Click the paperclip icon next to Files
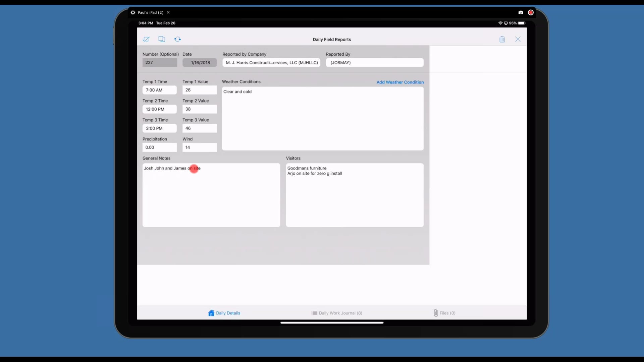Screen dimensions: 644x362 435,313
